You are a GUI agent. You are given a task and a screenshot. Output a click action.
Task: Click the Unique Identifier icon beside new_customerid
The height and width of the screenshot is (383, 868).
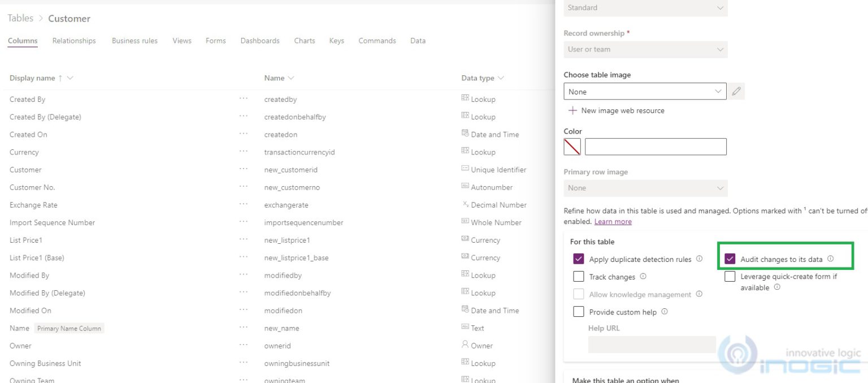pos(465,169)
